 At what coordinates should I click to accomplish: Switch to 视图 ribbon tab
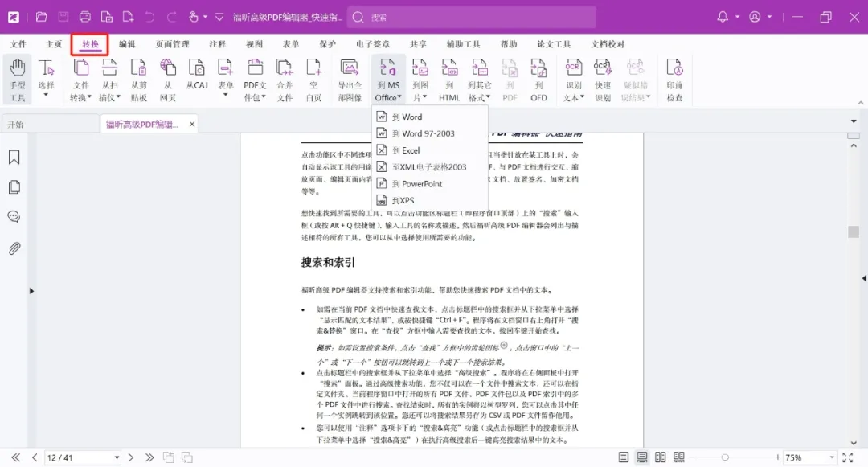click(254, 44)
